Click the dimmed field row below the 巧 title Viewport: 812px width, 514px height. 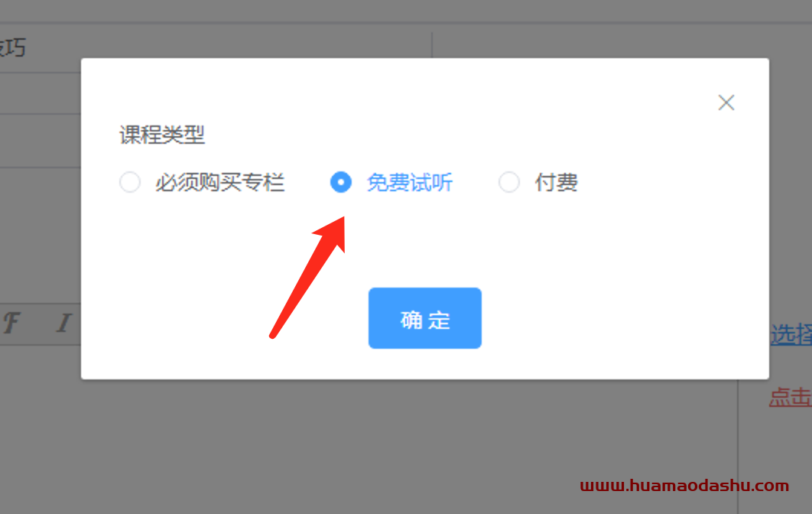41,93
